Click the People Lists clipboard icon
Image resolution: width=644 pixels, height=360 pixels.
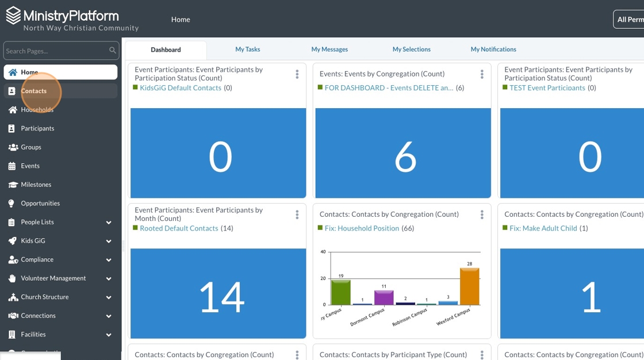[x=11, y=223]
